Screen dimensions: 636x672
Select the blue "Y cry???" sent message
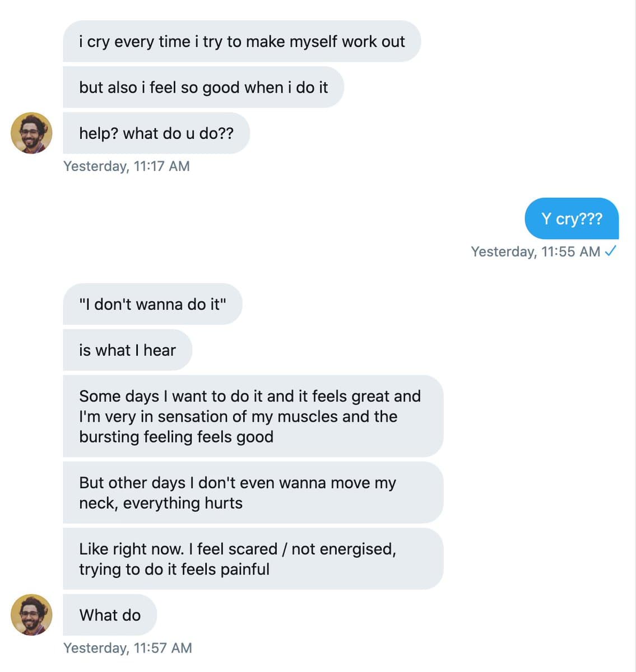(572, 218)
